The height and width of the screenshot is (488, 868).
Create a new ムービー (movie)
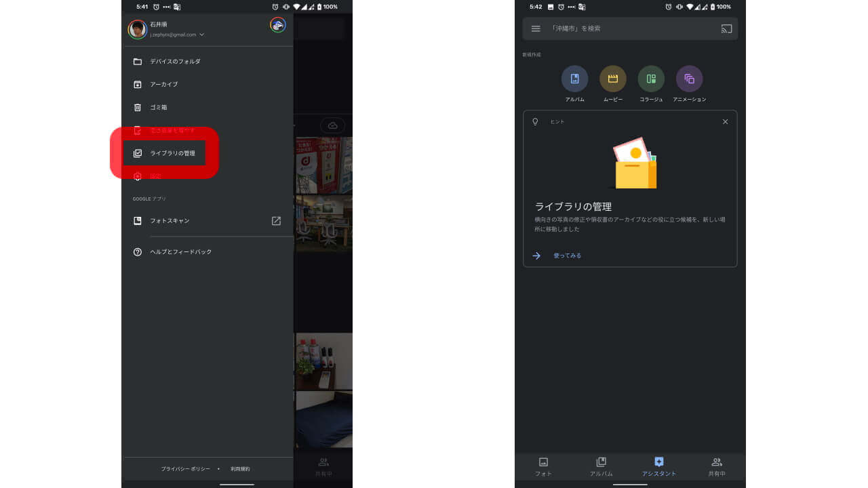point(613,79)
